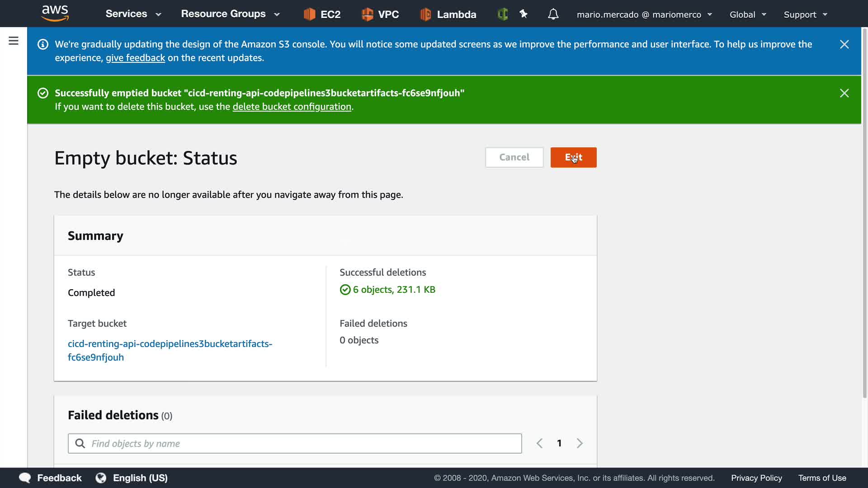Click the green CodeCommit-style shortcut icon

click(502, 14)
